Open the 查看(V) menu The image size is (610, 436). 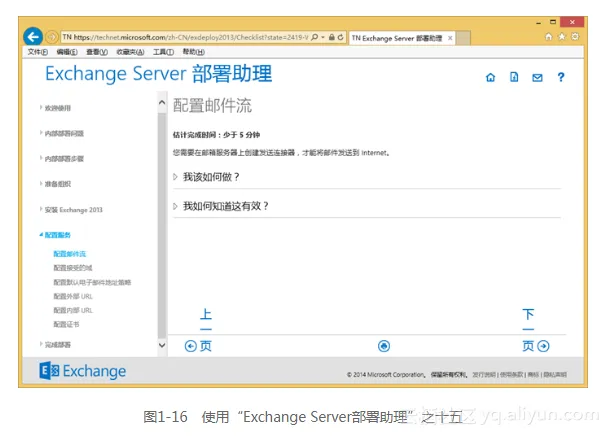click(x=97, y=52)
